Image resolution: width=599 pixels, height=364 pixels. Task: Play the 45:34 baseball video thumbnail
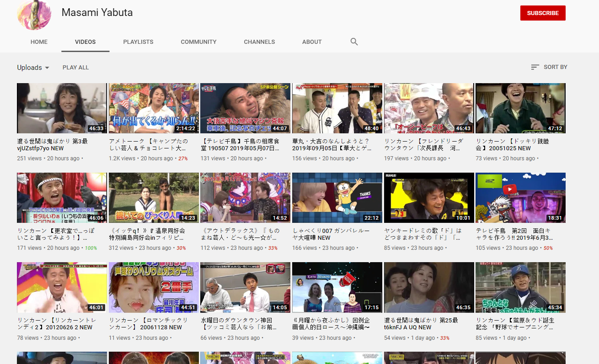[520, 287]
